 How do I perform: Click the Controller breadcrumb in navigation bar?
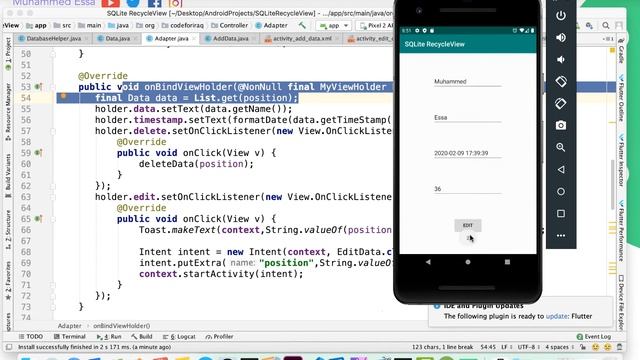229,25
